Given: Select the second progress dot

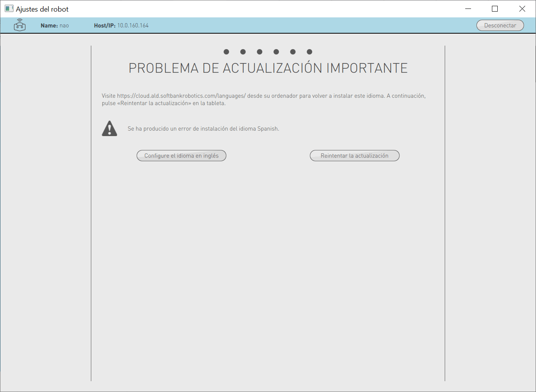Looking at the screenshot, I should 243,52.
